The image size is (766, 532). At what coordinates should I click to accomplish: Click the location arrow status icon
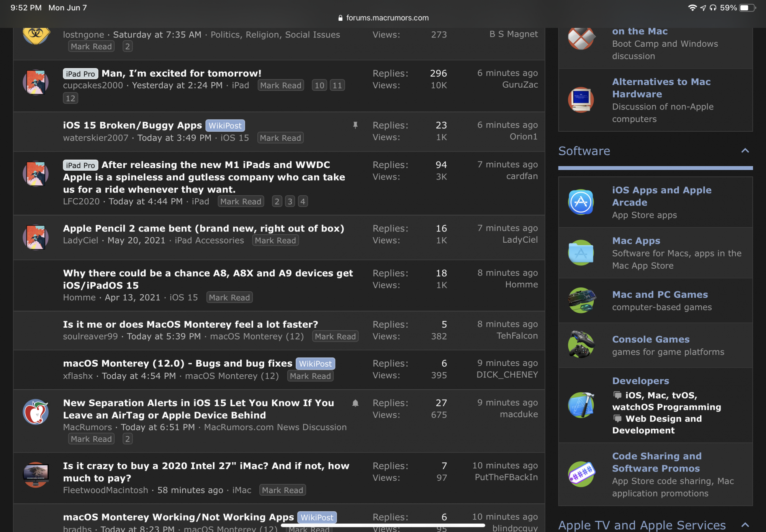[703, 8]
